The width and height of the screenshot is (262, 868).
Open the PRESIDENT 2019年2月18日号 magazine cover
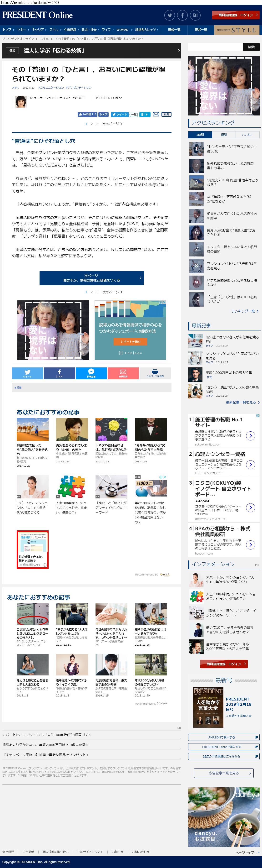[x=208, y=707]
